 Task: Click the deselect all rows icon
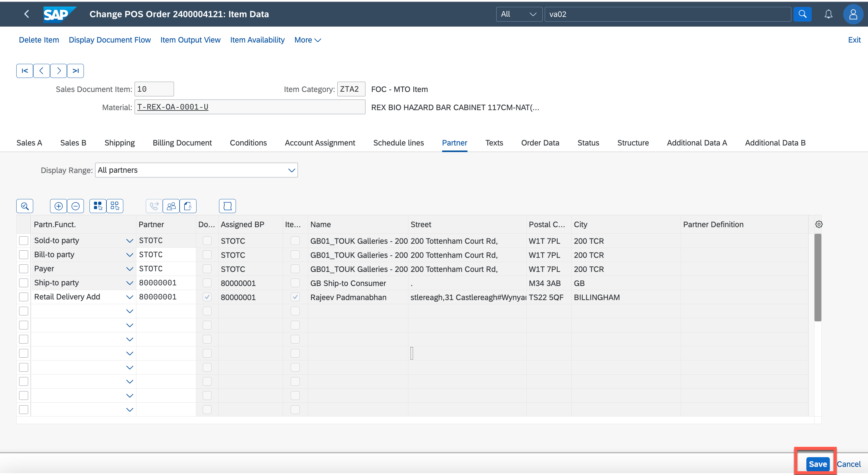[115, 206]
